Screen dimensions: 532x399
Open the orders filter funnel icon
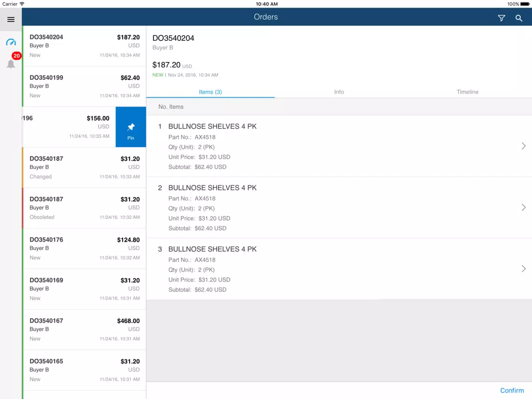pyautogui.click(x=501, y=18)
